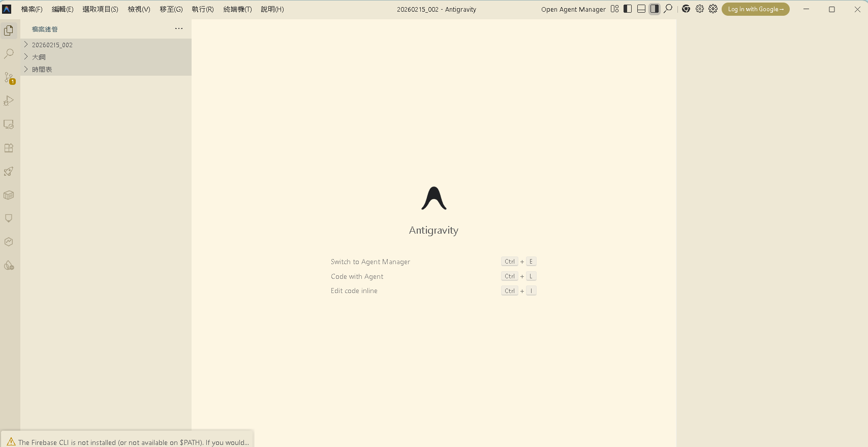The height and width of the screenshot is (447, 868).
Task: Click the bottom activity bar droplets icon
Action: pyautogui.click(x=9, y=265)
